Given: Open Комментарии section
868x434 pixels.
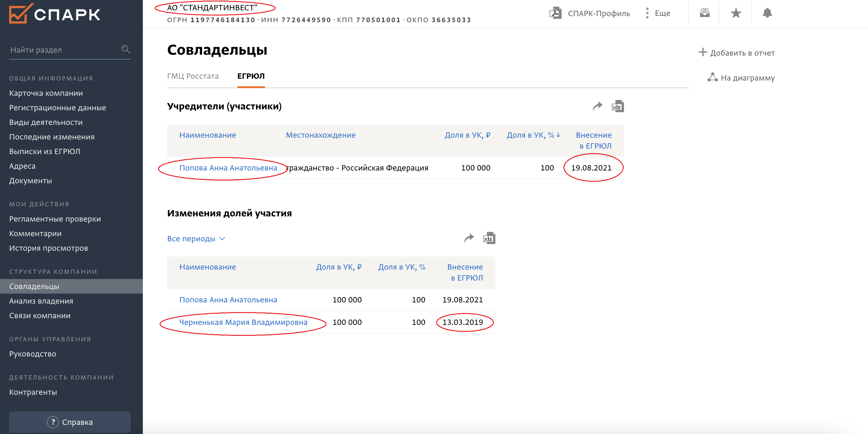Looking at the screenshot, I should [35, 233].
